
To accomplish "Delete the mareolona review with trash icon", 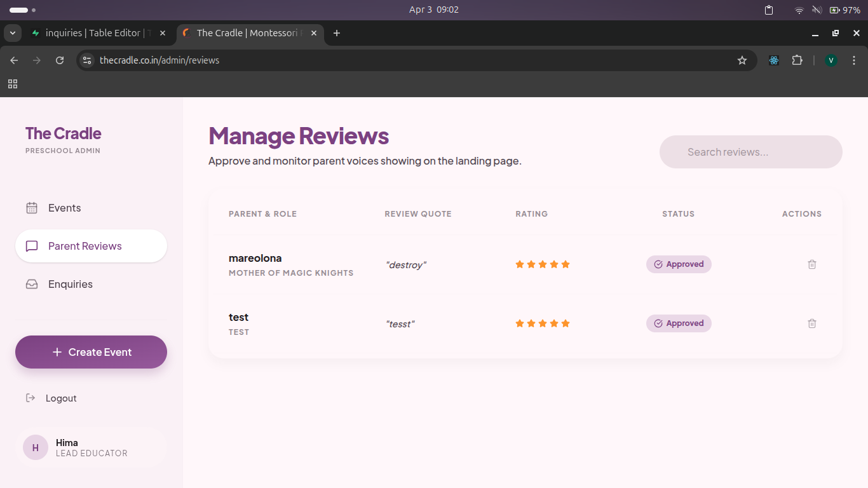I will pos(811,264).
